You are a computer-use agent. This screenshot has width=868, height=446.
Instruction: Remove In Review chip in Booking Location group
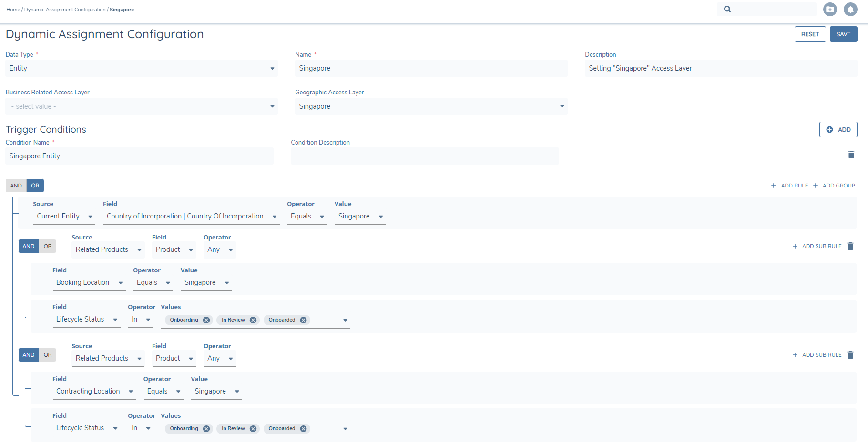[253, 320]
